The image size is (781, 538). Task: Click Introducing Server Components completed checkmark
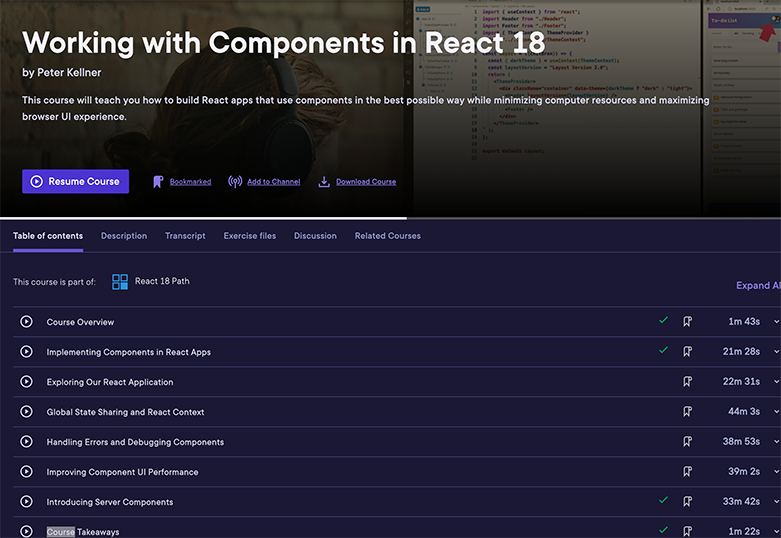tap(663, 500)
